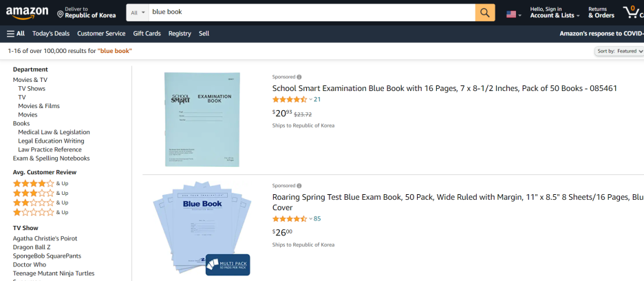The image size is (644, 281).
Task: Select Books department
Action: 21,123
